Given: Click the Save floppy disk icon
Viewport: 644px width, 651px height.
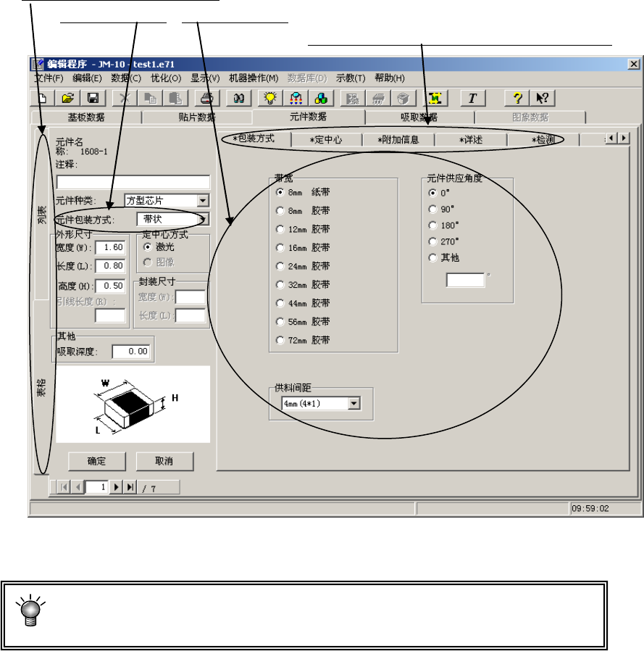Looking at the screenshot, I should (x=93, y=98).
